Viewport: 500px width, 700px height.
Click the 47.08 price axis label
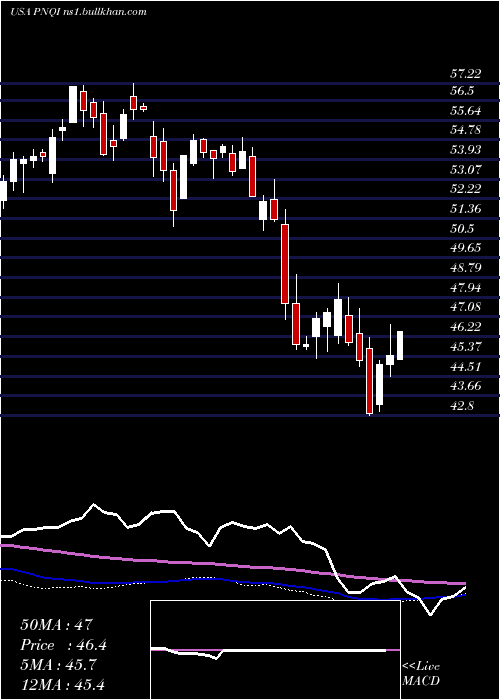(x=465, y=307)
